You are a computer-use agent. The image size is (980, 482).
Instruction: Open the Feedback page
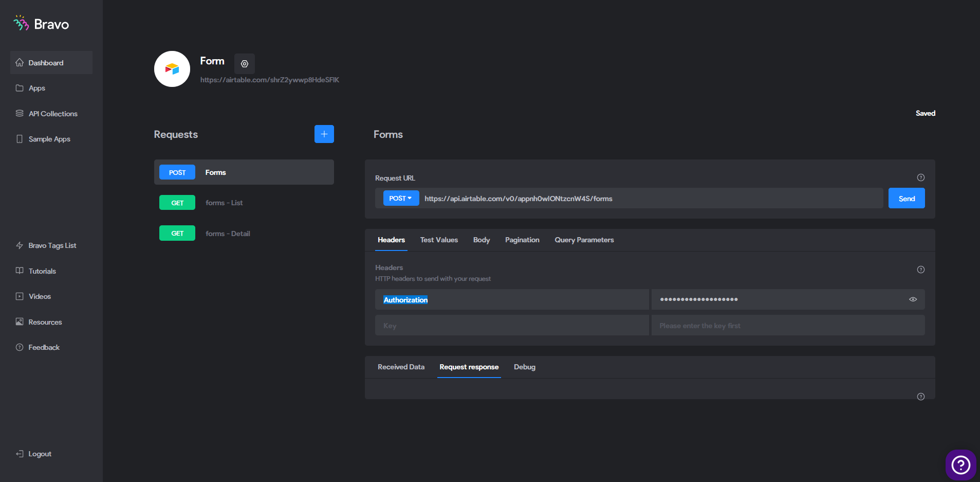tap(38, 347)
